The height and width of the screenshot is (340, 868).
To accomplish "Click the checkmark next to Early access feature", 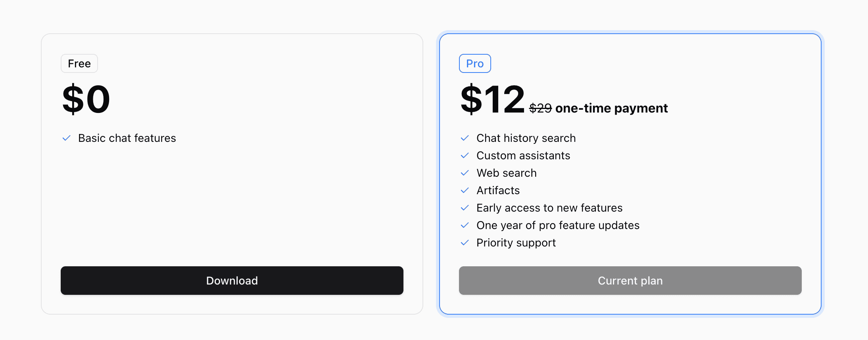I will [465, 208].
